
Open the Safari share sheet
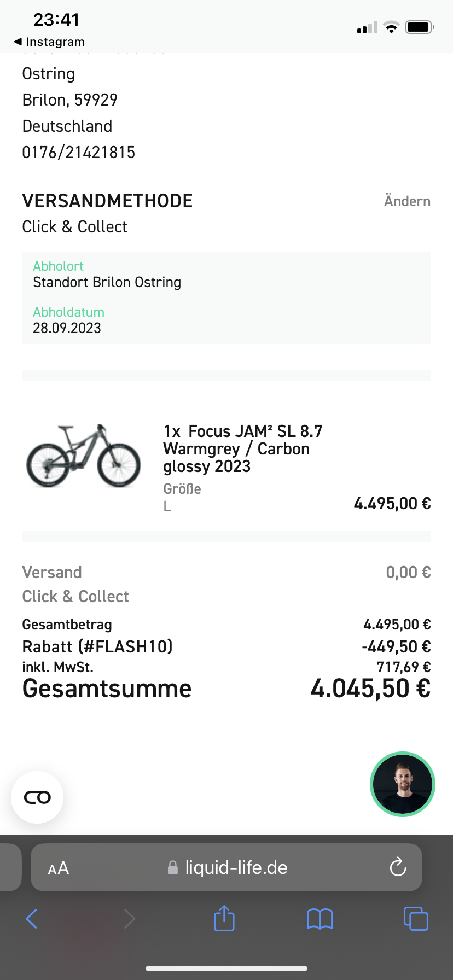pos(224,918)
